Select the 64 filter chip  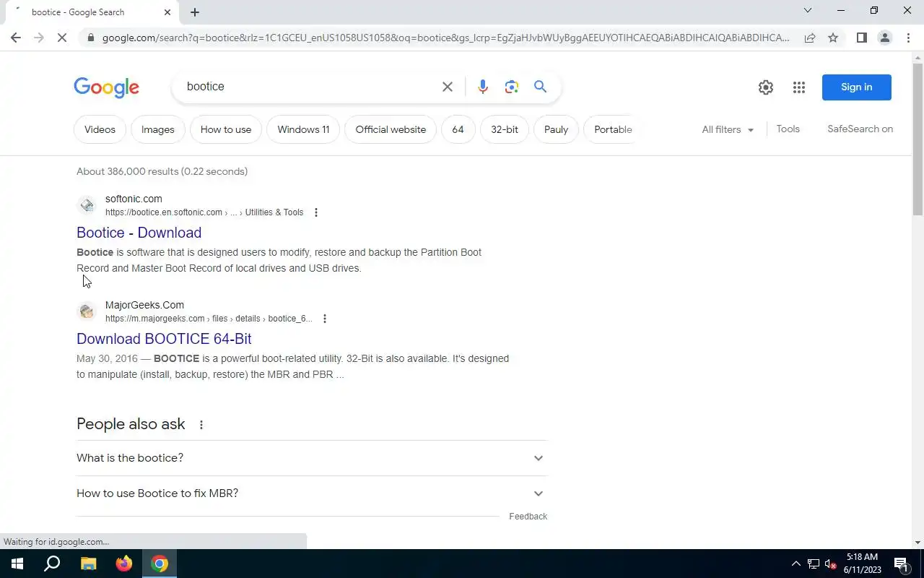pyautogui.click(x=458, y=129)
